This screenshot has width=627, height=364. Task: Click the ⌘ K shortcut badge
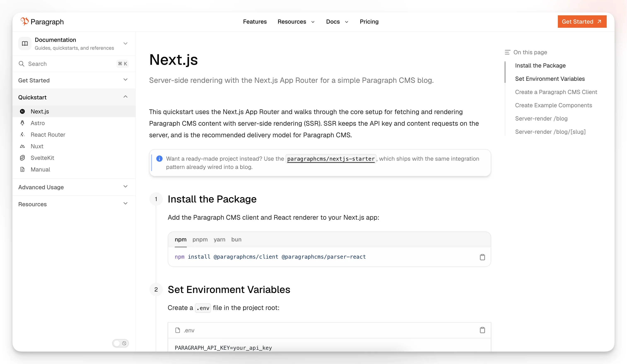(122, 64)
